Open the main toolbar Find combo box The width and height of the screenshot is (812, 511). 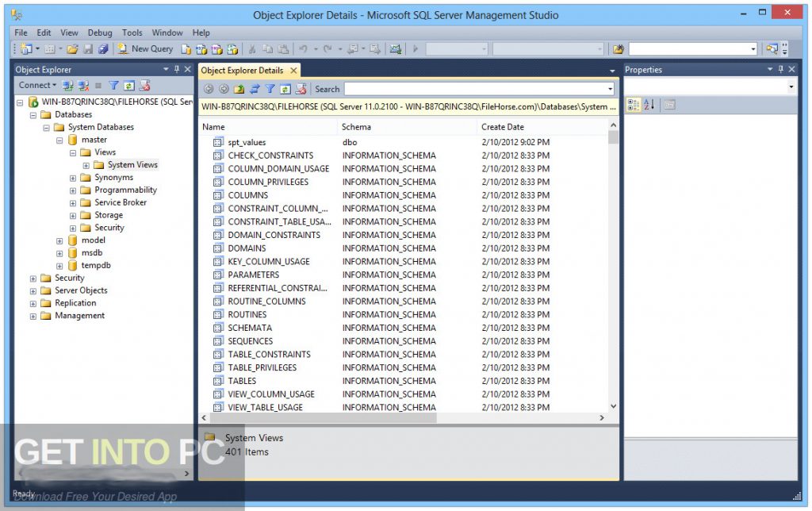click(x=753, y=49)
